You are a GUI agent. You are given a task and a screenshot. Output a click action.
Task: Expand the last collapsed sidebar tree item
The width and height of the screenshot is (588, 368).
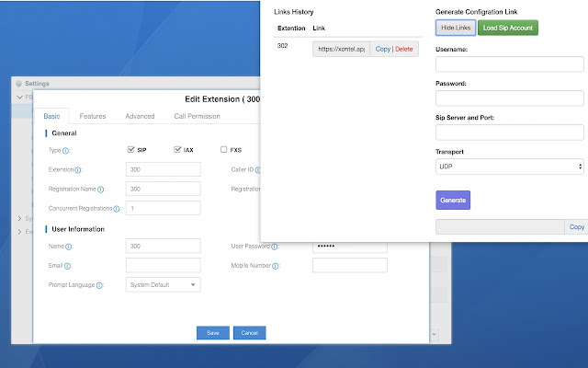pos(20,232)
